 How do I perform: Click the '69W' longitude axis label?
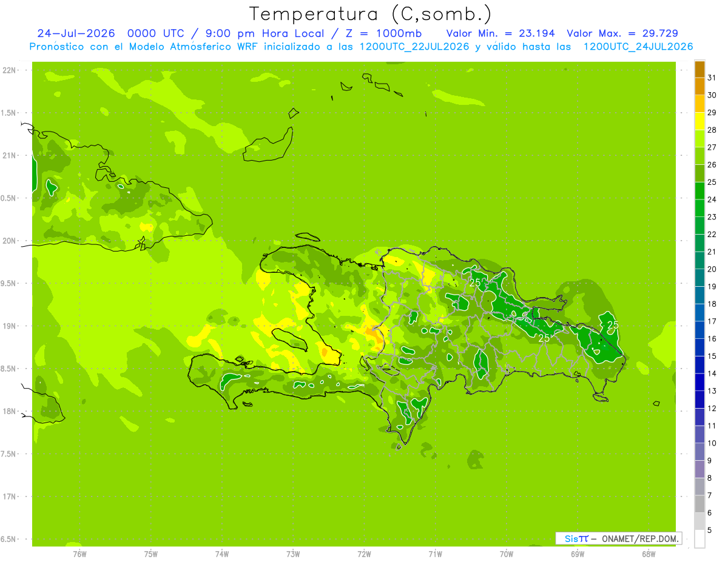pyautogui.click(x=578, y=554)
